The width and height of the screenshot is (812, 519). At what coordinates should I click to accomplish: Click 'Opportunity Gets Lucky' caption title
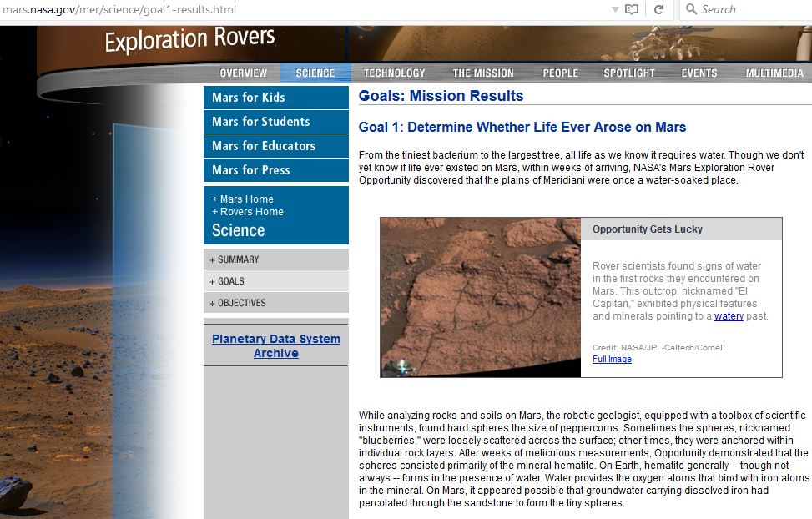pos(648,229)
